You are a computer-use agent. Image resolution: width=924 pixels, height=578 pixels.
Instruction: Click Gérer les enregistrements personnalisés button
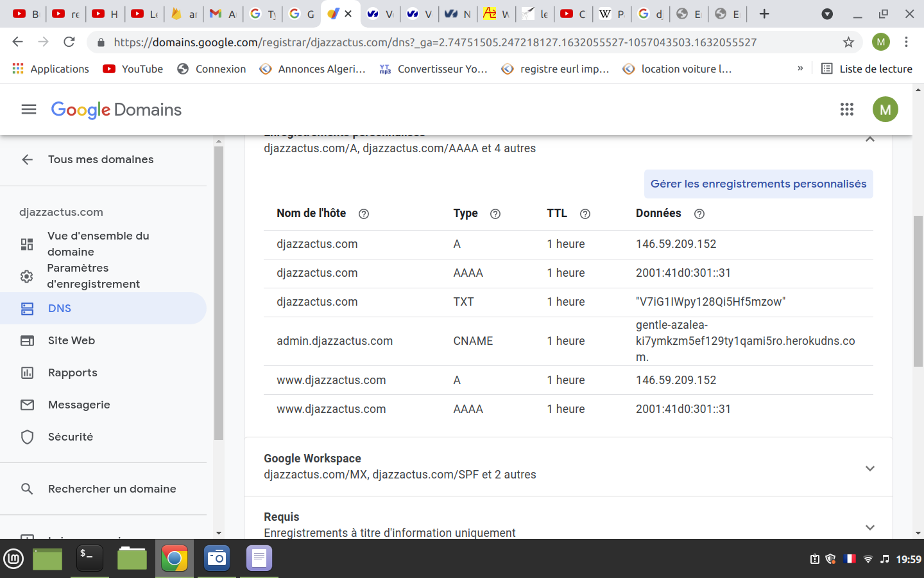coord(758,184)
